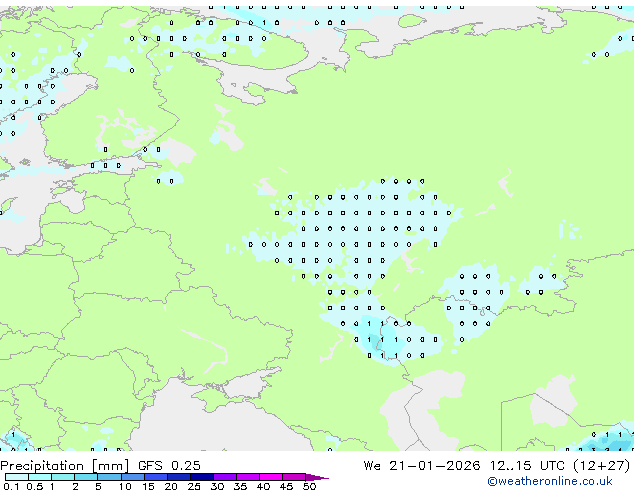Click the 'GFS 0.25' model label
This screenshot has height=490, width=634.
[169, 466]
